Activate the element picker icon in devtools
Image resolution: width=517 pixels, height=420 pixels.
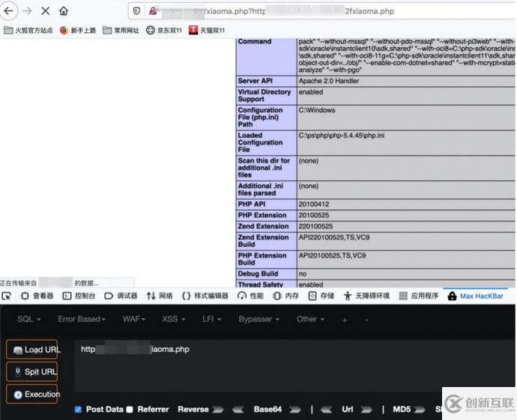[6, 296]
